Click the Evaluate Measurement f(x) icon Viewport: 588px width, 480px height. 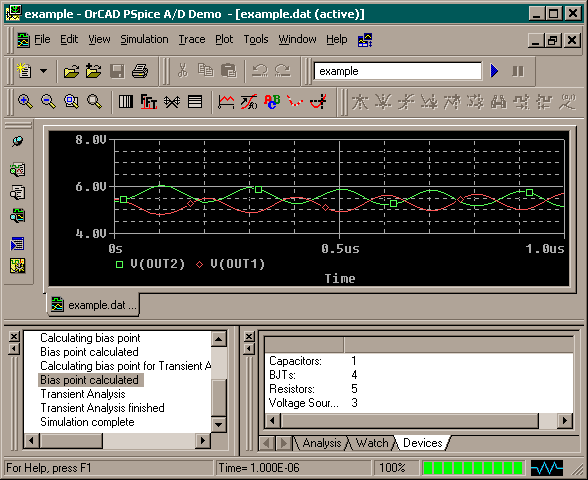249,101
